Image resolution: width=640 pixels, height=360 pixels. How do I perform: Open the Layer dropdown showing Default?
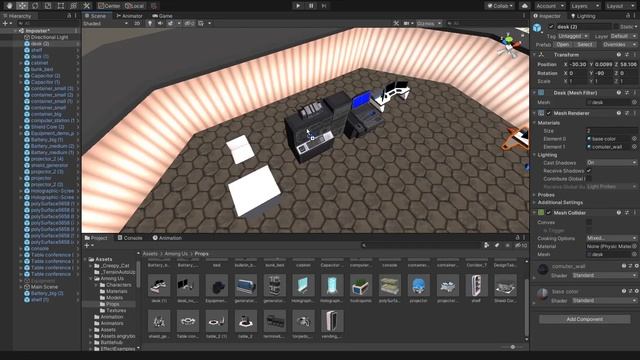coord(623,36)
